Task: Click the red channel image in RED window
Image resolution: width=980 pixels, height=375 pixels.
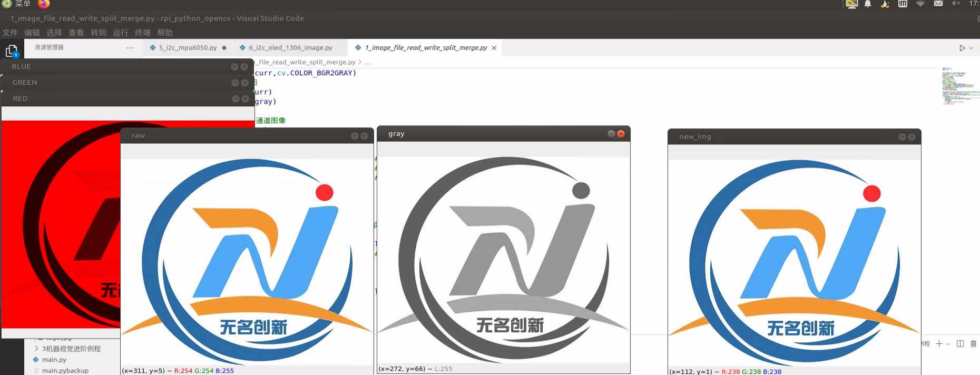Action: click(61, 224)
